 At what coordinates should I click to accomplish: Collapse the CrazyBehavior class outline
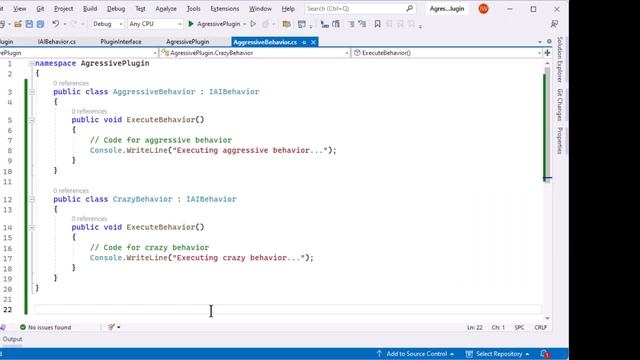(x=31, y=199)
